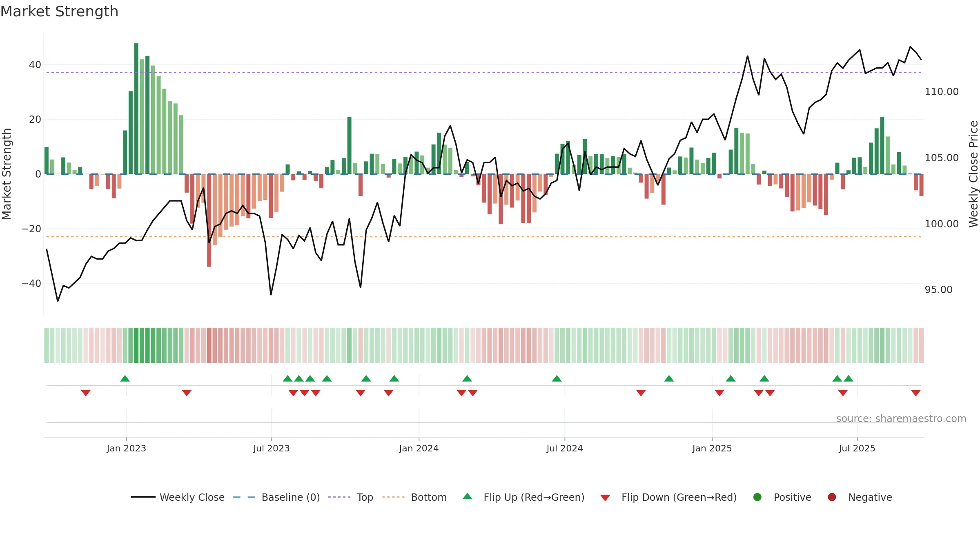This screenshot has height=551, width=980.
Task: Toggle the Bottom legend entry
Action: pos(414,497)
